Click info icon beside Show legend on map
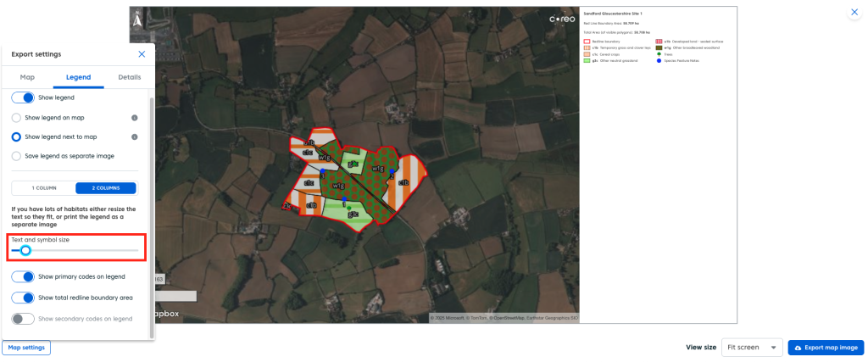This screenshot has height=362, width=868. tap(135, 118)
